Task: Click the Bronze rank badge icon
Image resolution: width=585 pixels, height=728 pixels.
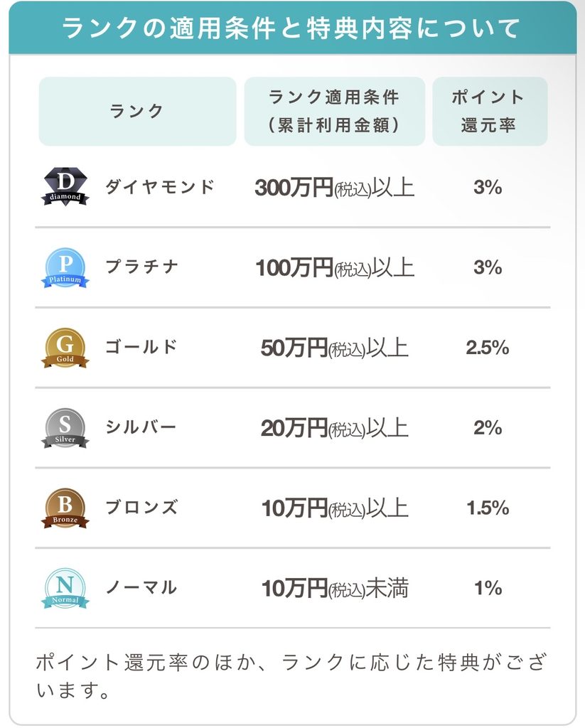Action: [x=65, y=508]
